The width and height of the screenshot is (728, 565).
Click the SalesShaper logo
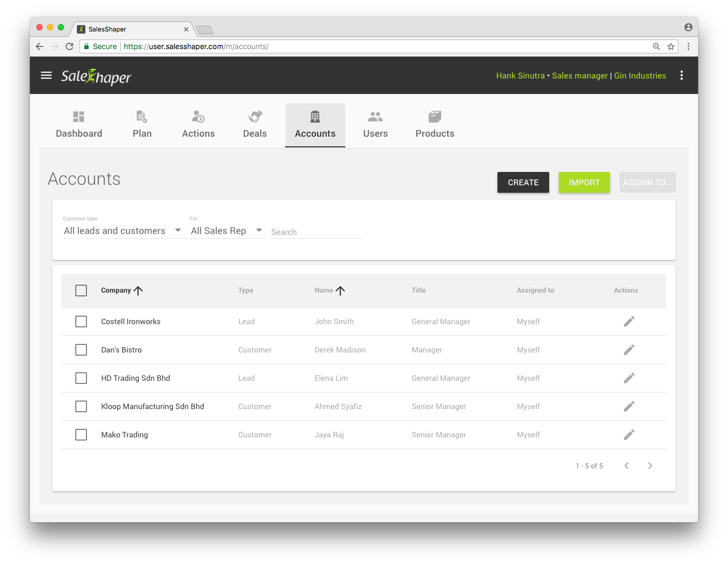96,77
